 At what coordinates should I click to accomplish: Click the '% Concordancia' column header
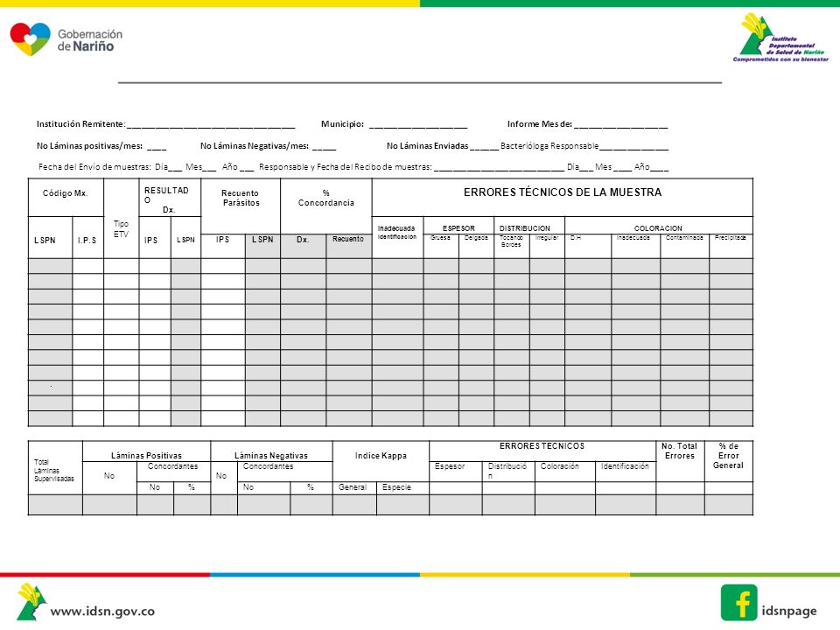(x=325, y=198)
